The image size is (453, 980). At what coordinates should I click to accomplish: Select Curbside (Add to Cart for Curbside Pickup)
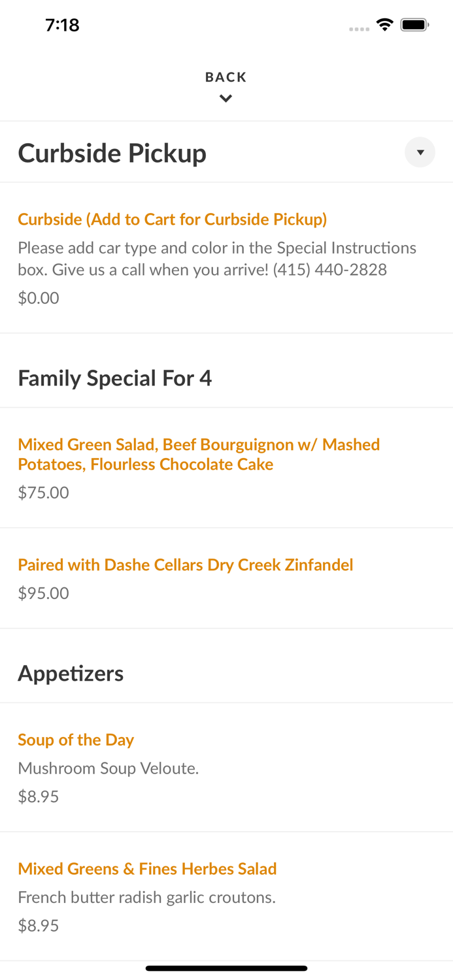pos(172,220)
